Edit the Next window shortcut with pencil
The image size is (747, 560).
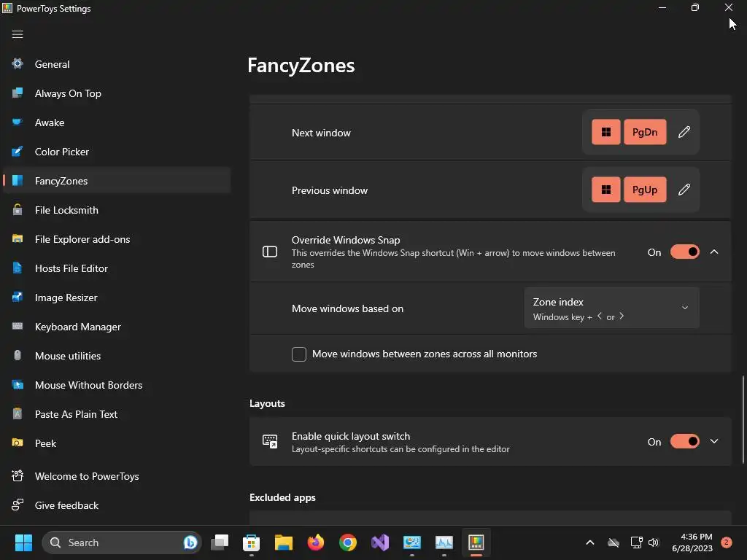tap(684, 132)
